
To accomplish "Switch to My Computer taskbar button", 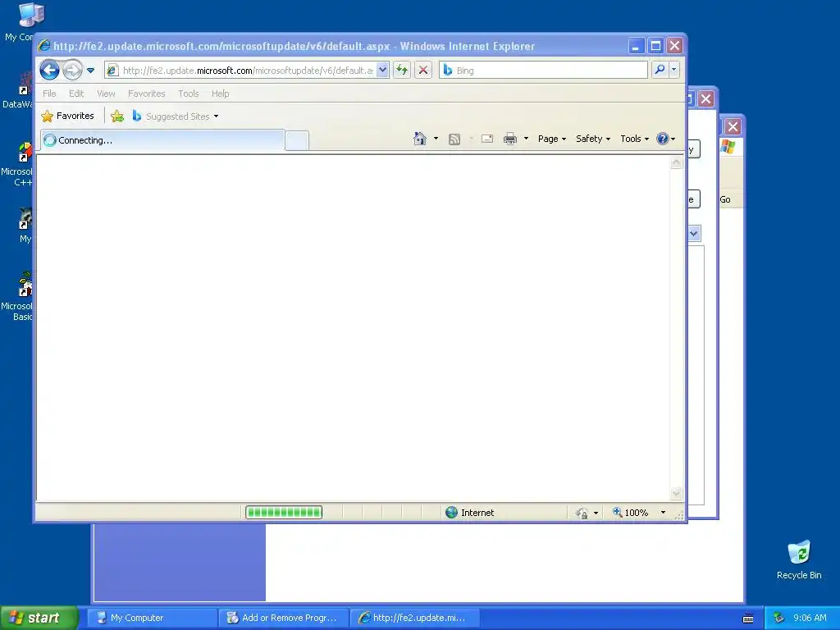I will click(x=152, y=618).
